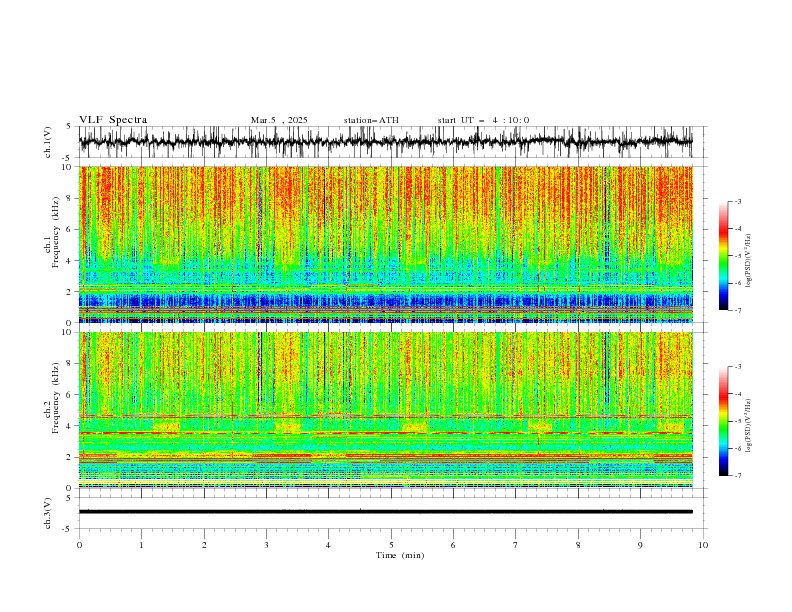Image resolution: width=792 pixels, height=612 pixels.
Task: Click the time axis tick label "3"
Action: pos(266,545)
